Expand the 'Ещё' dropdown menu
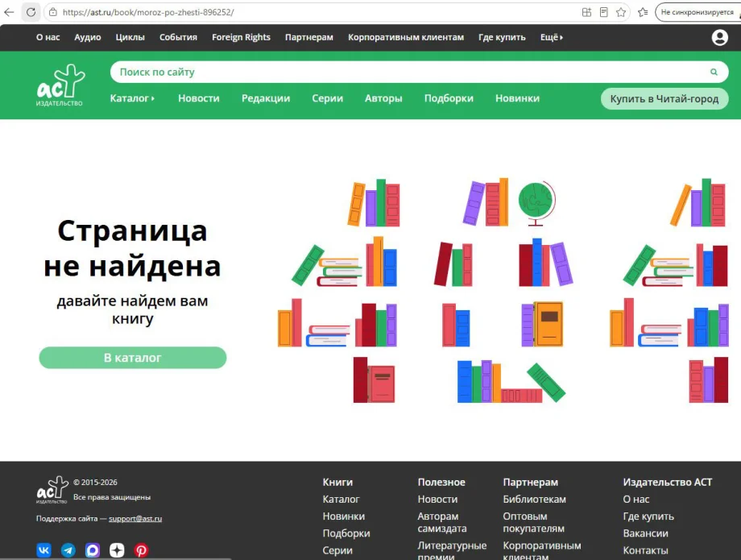The image size is (741, 560). click(x=552, y=37)
